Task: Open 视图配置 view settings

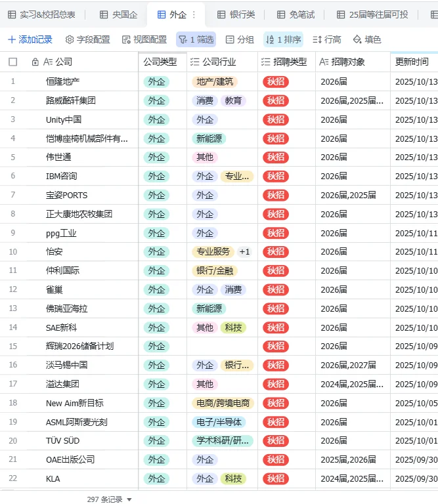Action: pyautogui.click(x=144, y=39)
